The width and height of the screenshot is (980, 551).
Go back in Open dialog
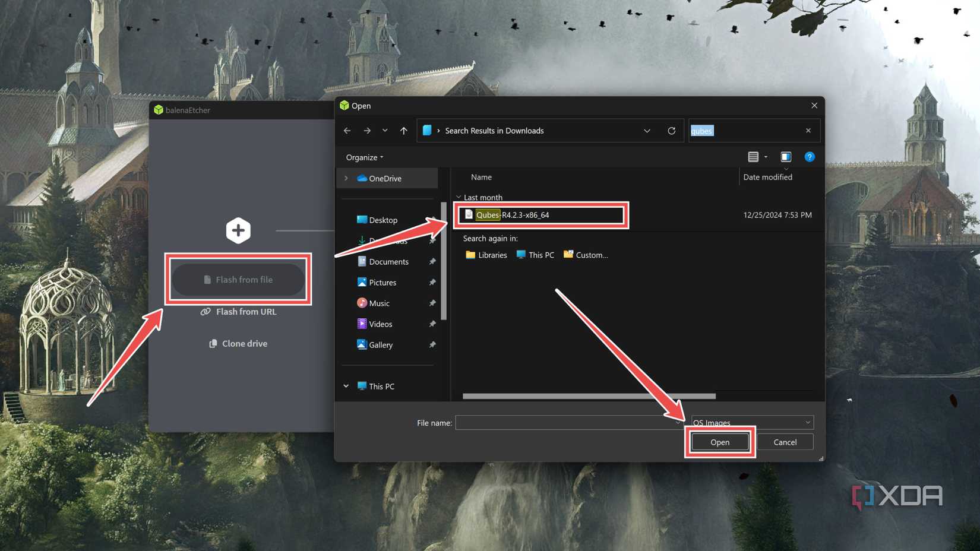click(x=347, y=131)
